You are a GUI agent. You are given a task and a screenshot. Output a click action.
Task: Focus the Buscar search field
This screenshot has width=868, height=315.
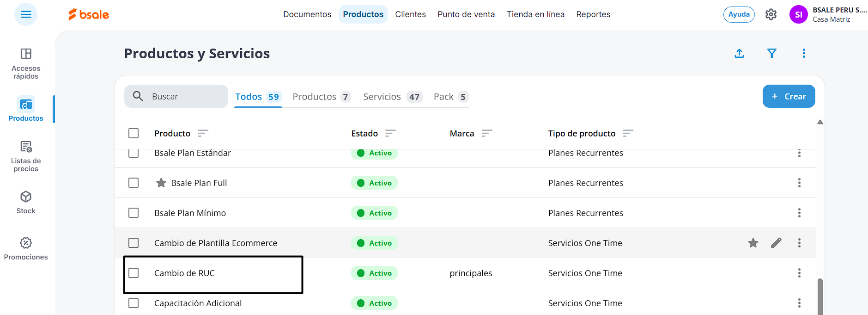[x=176, y=96]
